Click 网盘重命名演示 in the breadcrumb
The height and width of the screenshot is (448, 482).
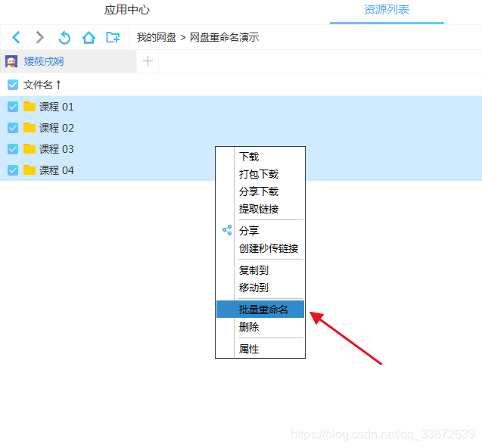225,38
